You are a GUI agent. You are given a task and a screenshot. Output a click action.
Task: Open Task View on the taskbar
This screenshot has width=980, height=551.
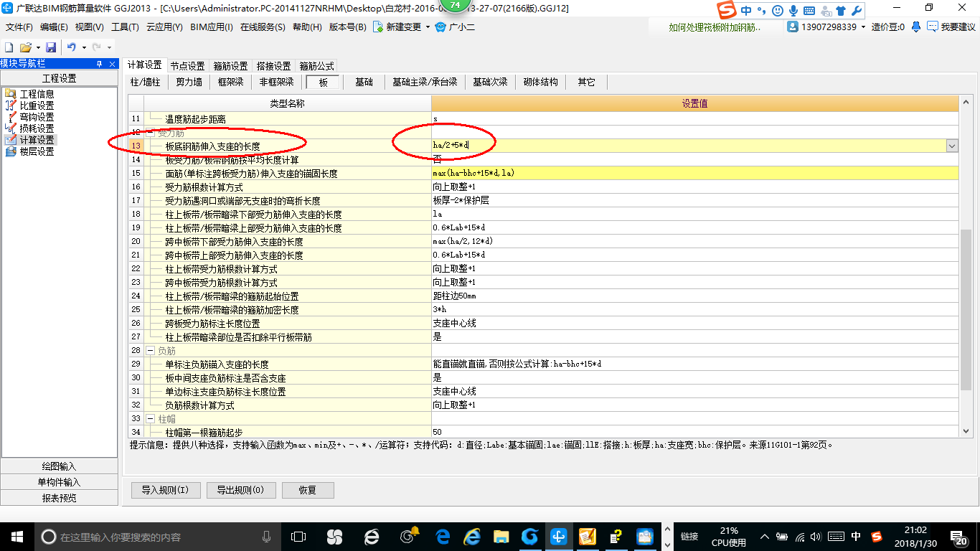point(298,536)
